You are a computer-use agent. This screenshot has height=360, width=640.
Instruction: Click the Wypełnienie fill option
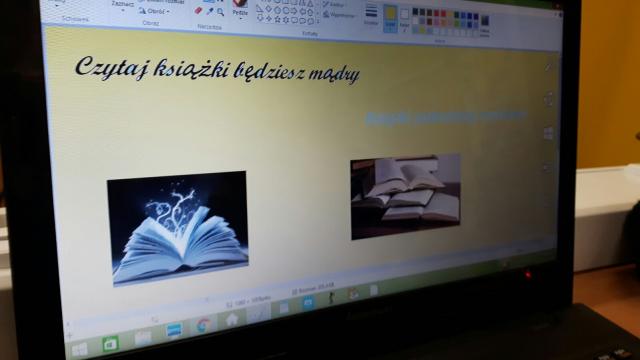tap(339, 16)
